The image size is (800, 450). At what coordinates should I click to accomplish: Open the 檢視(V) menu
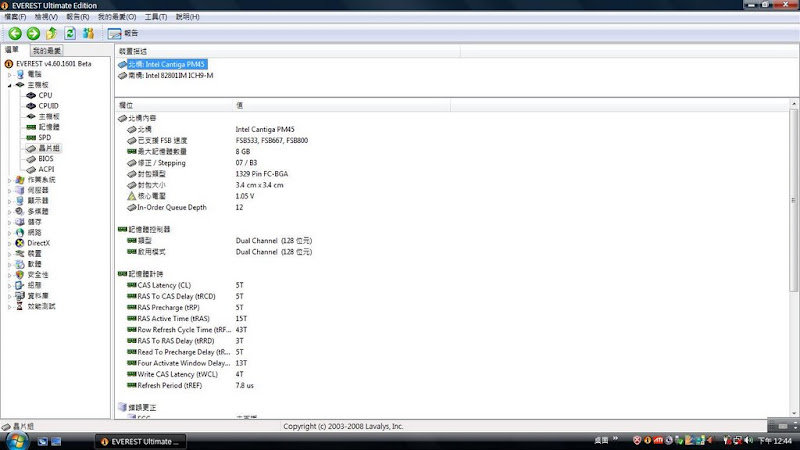[x=46, y=17]
